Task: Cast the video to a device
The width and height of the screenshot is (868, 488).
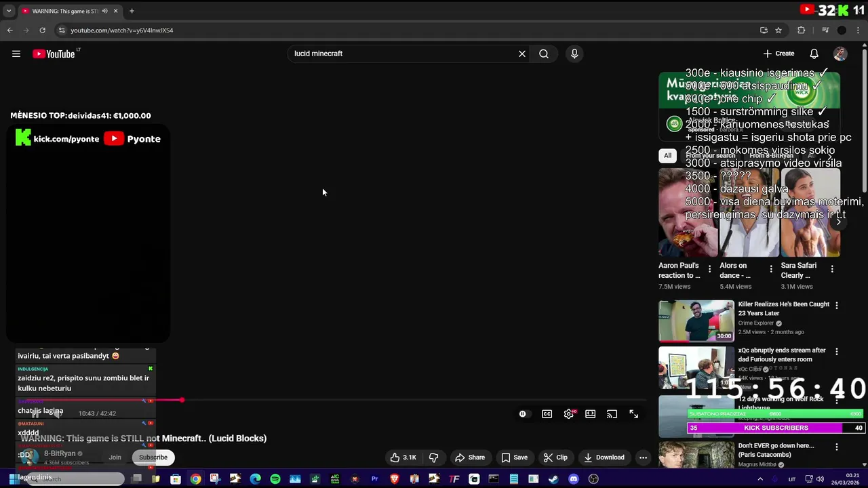Action: [x=612, y=413]
